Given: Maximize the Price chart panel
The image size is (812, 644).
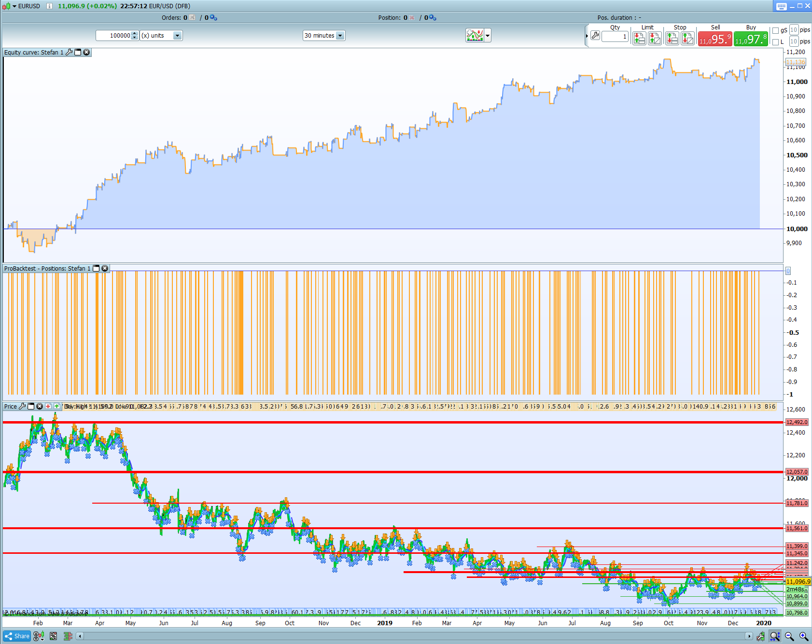Looking at the screenshot, I should point(31,406).
